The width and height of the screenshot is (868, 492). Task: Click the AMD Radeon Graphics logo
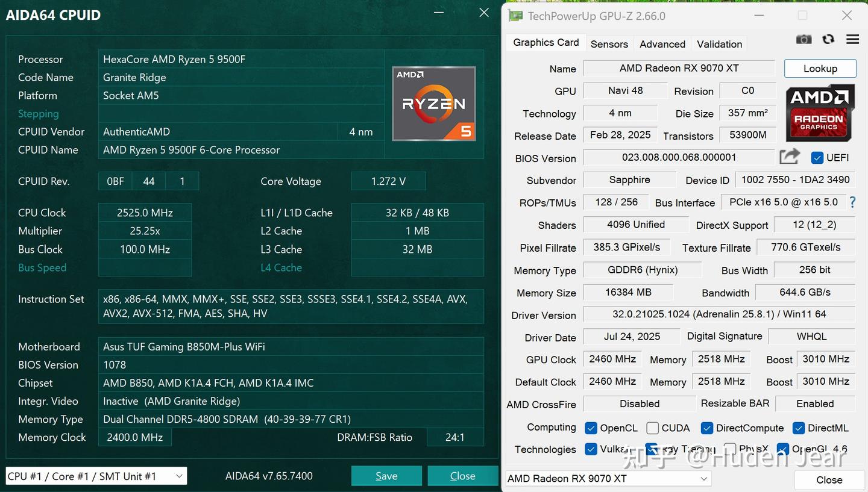point(820,113)
